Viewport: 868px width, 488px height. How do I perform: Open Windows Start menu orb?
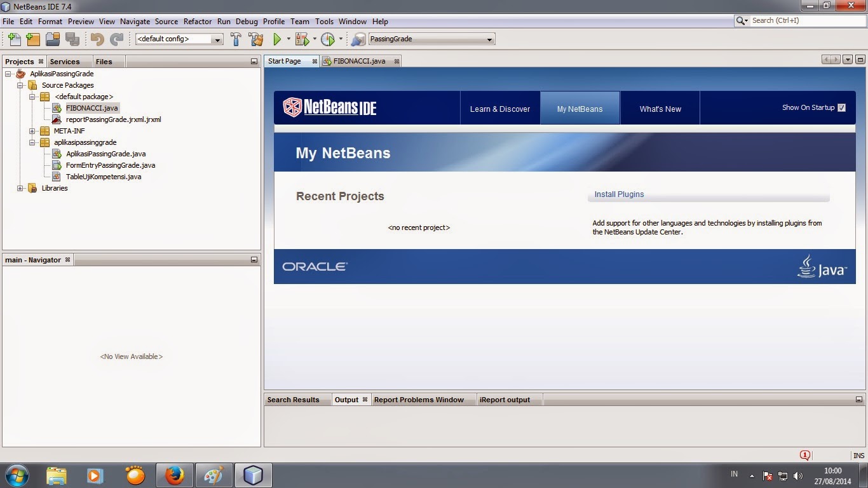(x=17, y=475)
